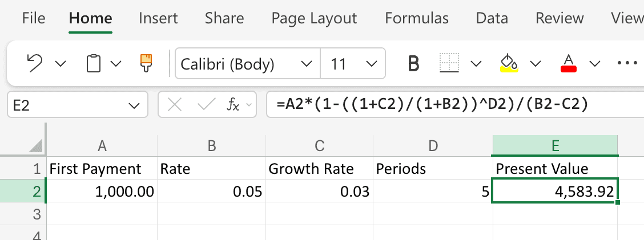Open the font size dropdown
Screen dimensions: 644x240
pos(372,63)
